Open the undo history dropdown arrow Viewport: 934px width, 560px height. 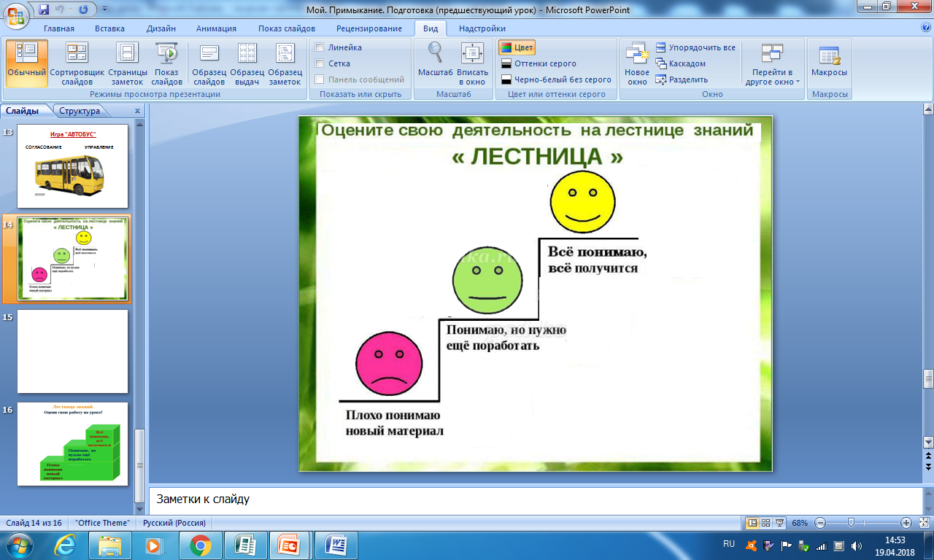[70, 10]
